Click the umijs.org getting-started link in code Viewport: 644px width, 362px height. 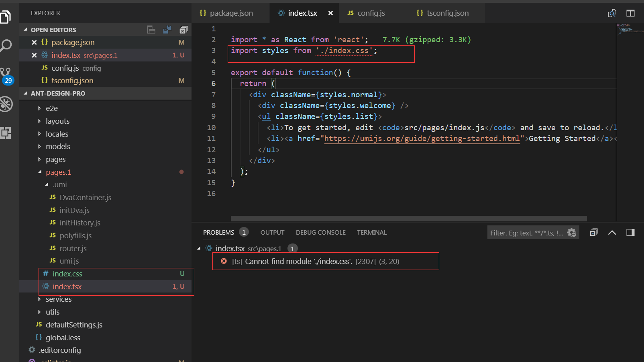point(422,138)
